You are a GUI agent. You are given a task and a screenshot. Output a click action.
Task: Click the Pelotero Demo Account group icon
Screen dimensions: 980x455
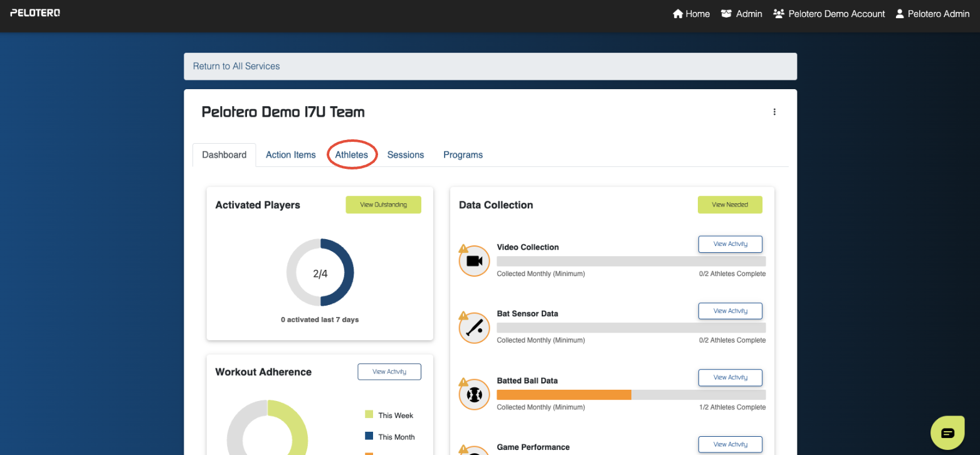(x=779, y=14)
